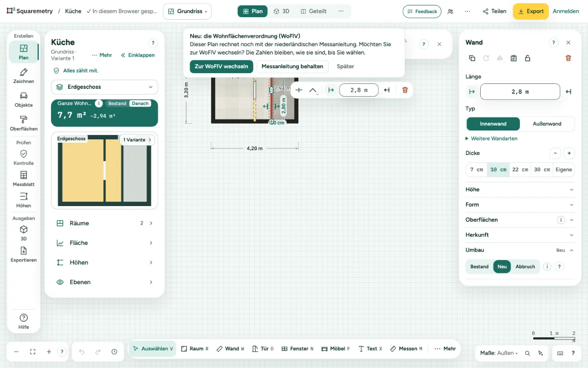Select the Fenster tool in the bottom toolbar

tap(297, 349)
